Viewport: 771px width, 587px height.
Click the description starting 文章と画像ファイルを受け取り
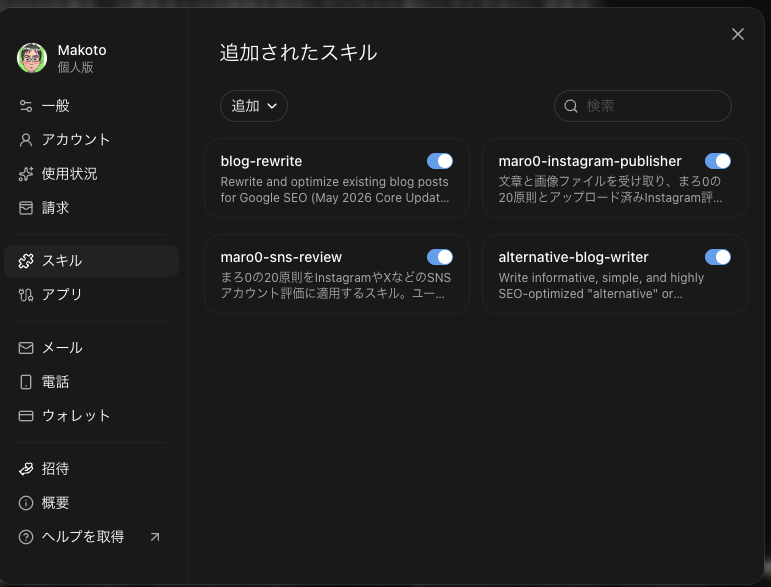pyautogui.click(x=610, y=190)
